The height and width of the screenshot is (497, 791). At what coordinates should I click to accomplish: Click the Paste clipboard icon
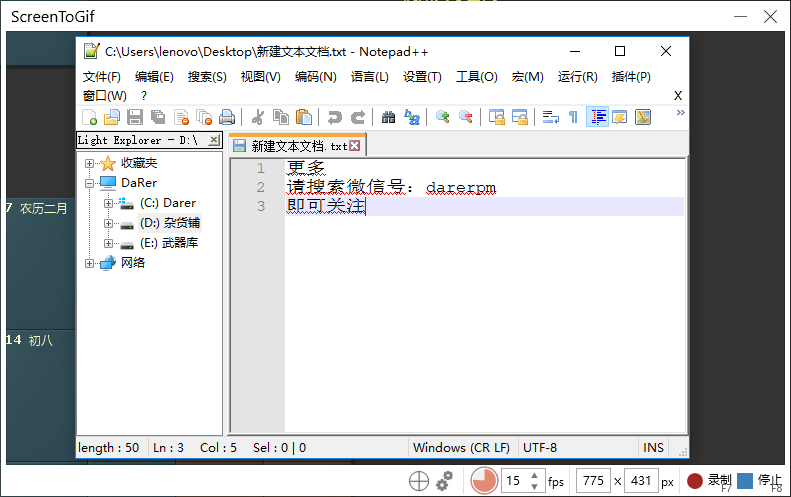pyautogui.click(x=304, y=117)
